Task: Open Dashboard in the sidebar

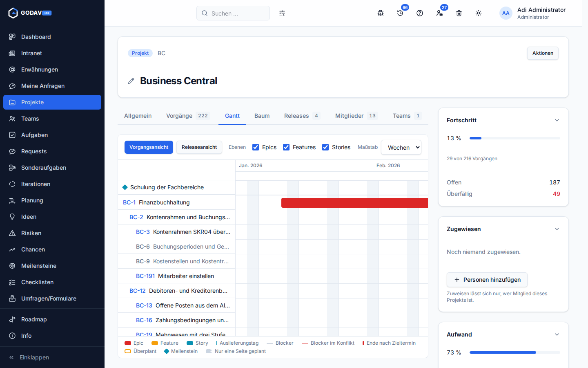Action: tap(52, 37)
